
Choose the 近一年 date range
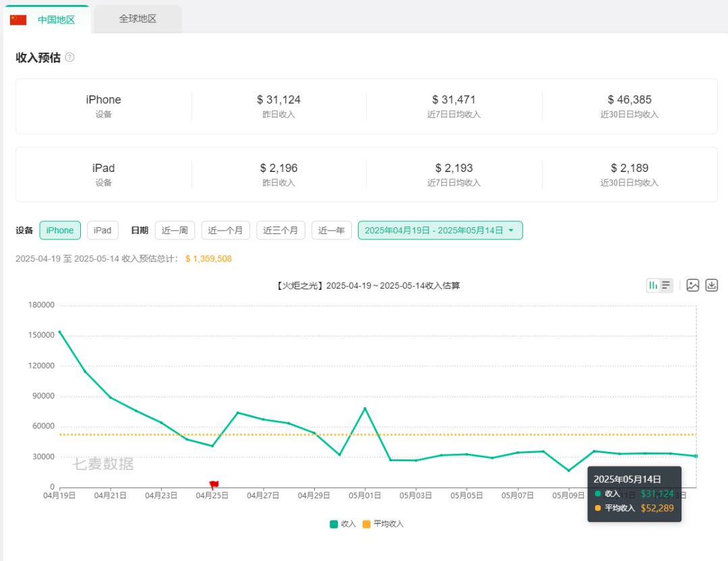point(332,231)
